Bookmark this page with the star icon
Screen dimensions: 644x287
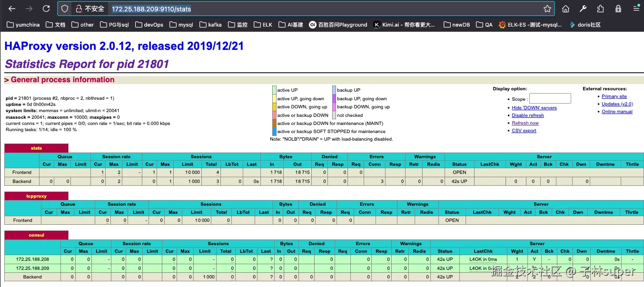[x=547, y=9]
